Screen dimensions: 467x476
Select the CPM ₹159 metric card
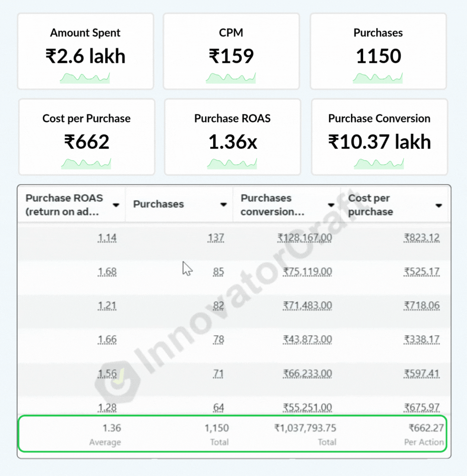231,51
